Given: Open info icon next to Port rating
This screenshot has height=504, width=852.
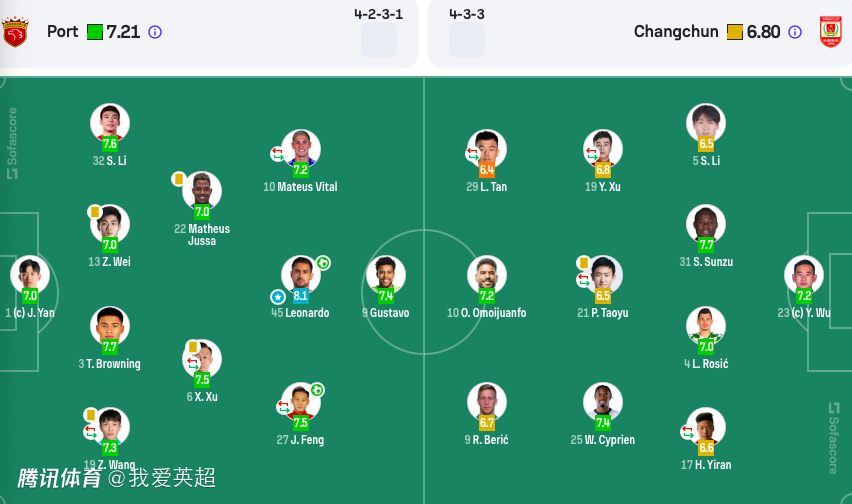Looking at the screenshot, I should click(x=155, y=32).
